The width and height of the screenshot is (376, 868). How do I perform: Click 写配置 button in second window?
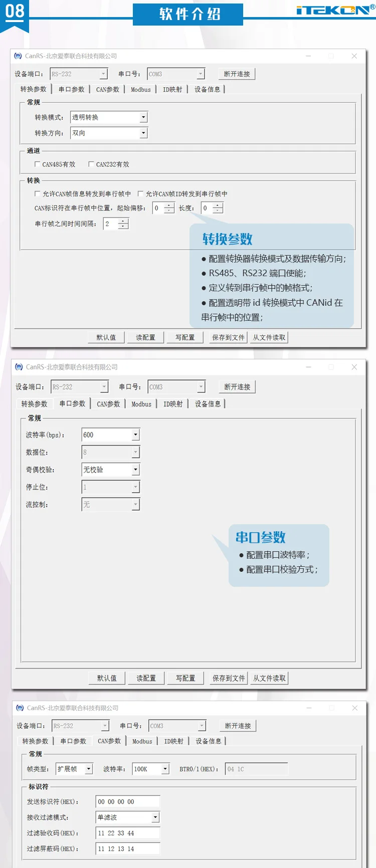pyautogui.click(x=185, y=678)
